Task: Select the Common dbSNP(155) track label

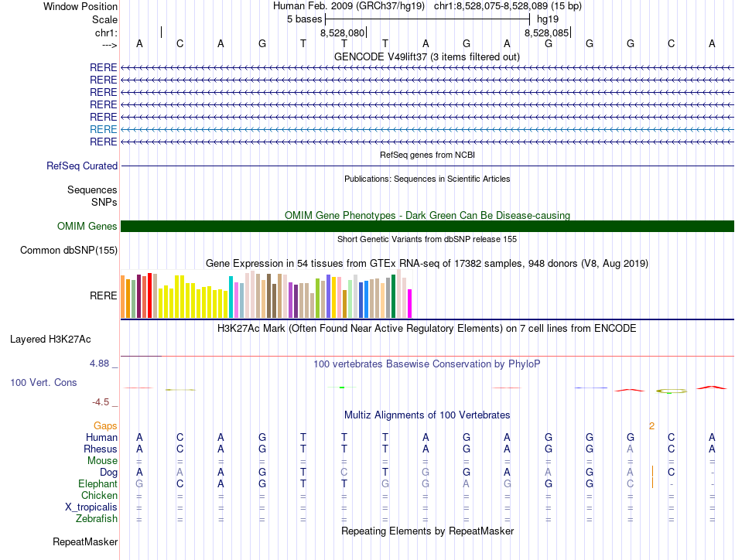Action: 69,250
